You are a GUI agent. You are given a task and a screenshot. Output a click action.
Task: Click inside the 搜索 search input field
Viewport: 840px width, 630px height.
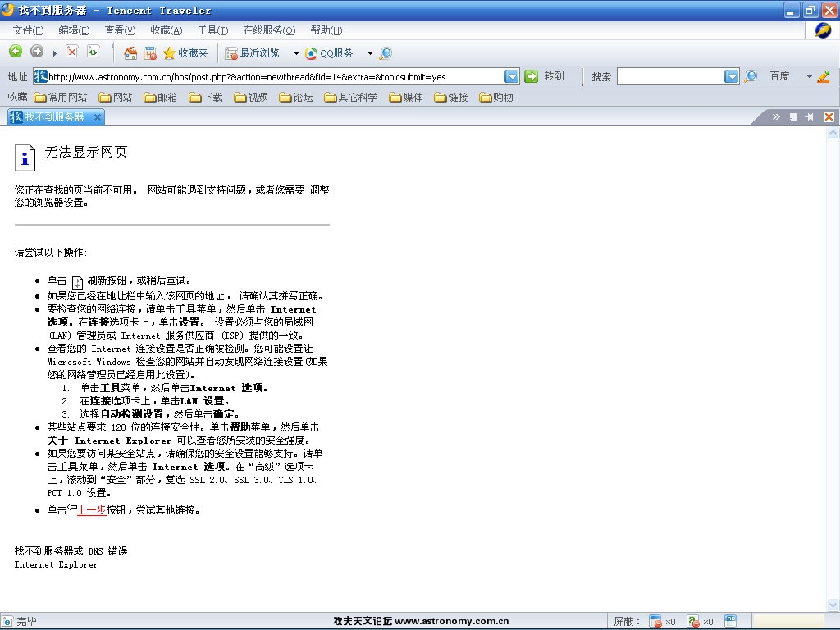(670, 76)
